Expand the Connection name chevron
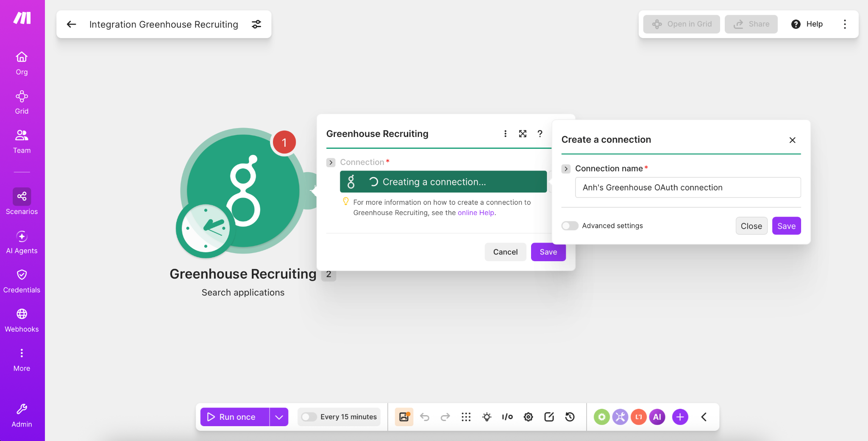Screen dimensions: 868x441 [566, 169]
